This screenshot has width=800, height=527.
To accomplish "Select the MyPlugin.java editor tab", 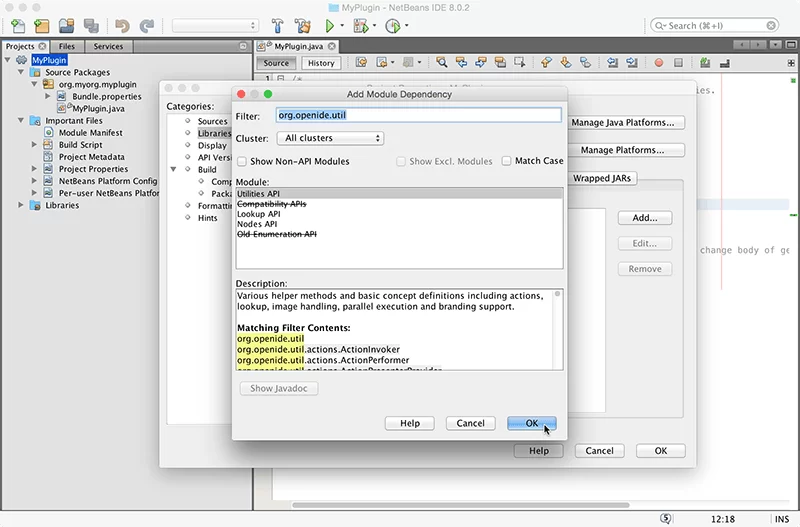I will point(298,46).
